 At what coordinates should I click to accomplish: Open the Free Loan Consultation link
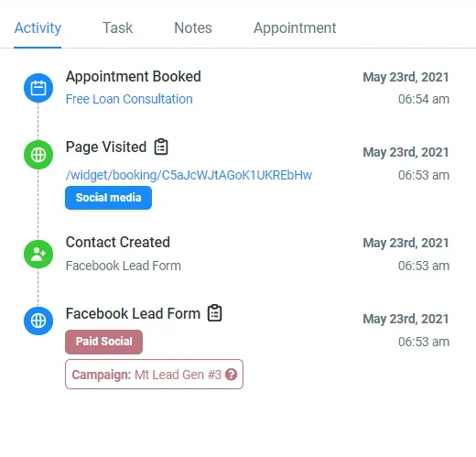click(129, 99)
